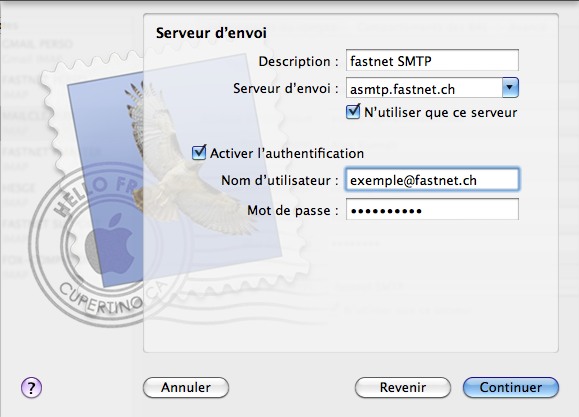Image resolution: width=579 pixels, height=417 pixels.
Task: Cancel setup with the Annuler button
Action: [186, 387]
